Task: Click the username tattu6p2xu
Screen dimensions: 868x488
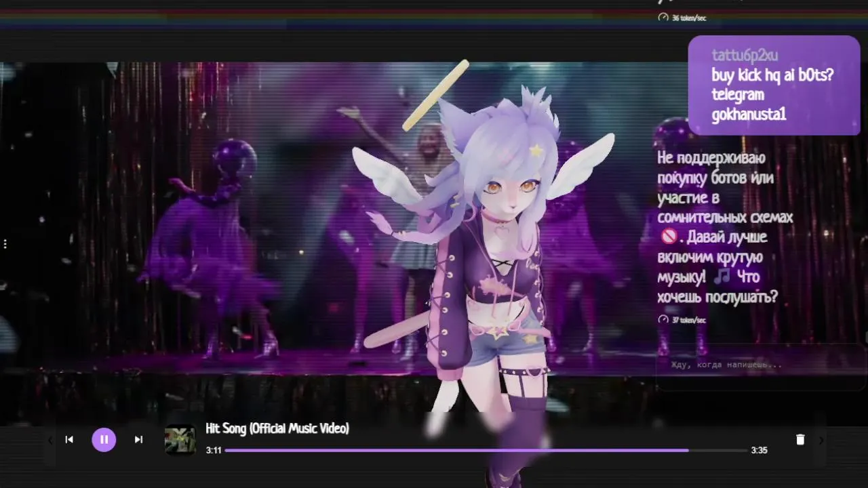Action: (745, 55)
